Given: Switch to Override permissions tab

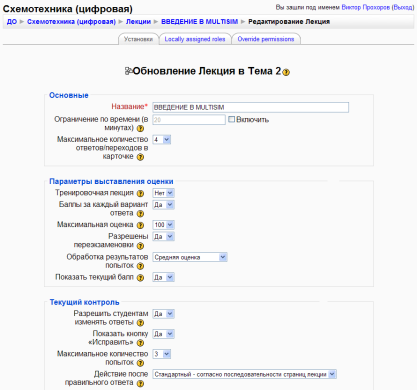Looking at the screenshot, I should (x=266, y=39).
